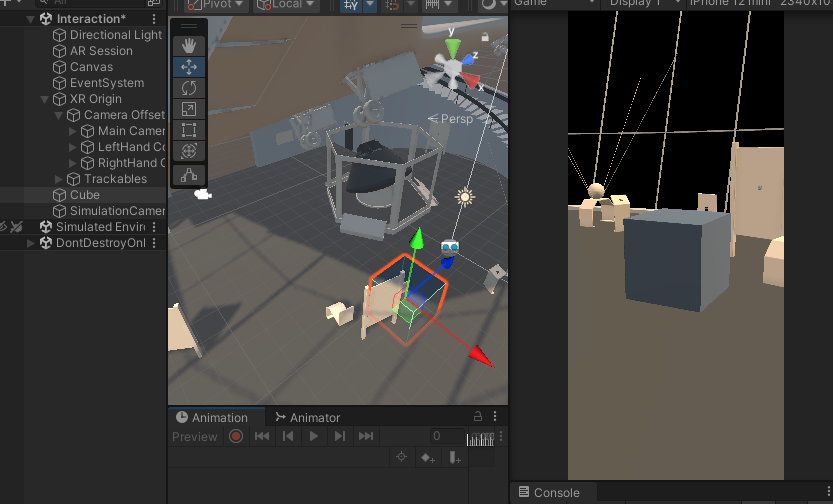The image size is (833, 504).
Task: Open Interaction scene options menu
Action: point(154,19)
